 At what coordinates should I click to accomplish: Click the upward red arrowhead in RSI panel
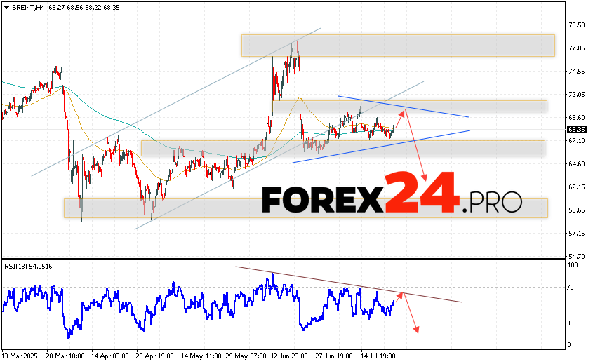coord(401,294)
